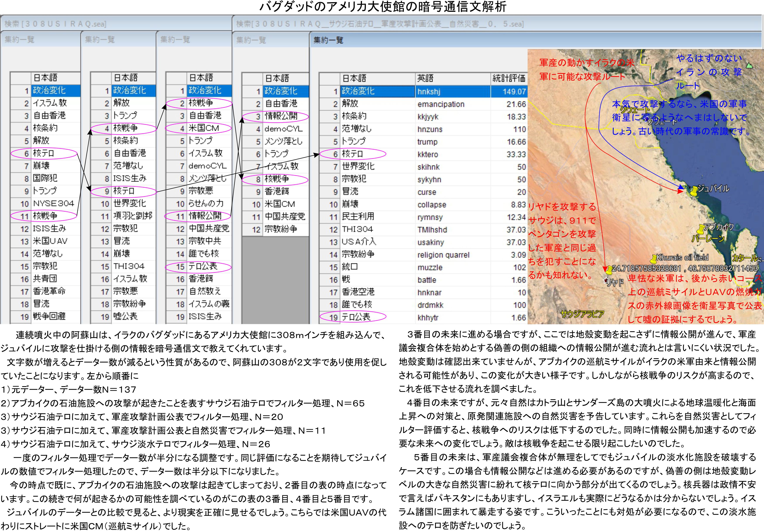Select the active 集約一覧 tab above 英語 table
This screenshot has width=764, height=532.
click(328, 40)
